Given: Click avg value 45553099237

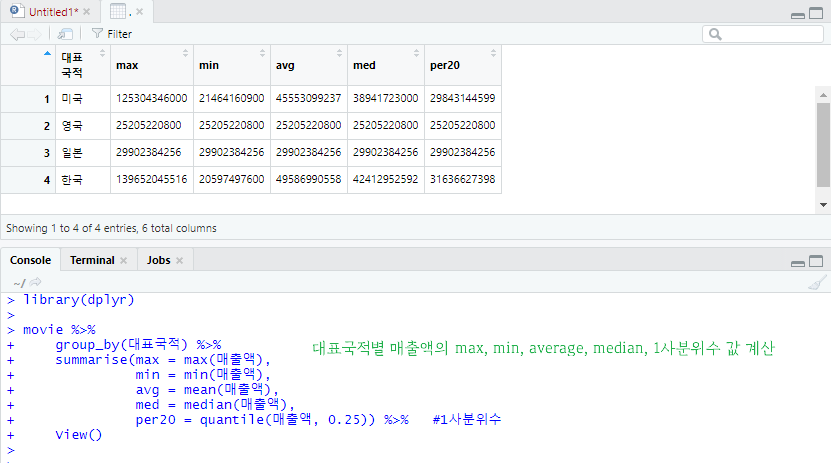Looking at the screenshot, I should click(x=308, y=99).
